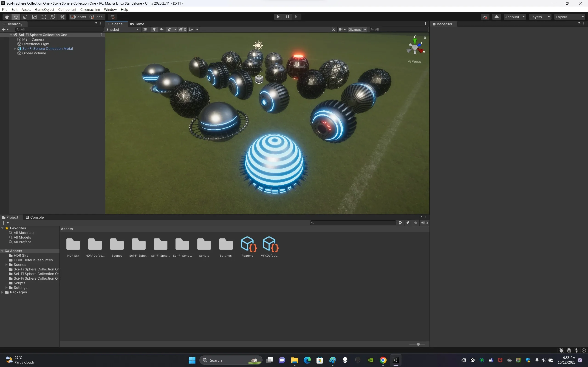Open the Layers dropdown button

pyautogui.click(x=540, y=17)
